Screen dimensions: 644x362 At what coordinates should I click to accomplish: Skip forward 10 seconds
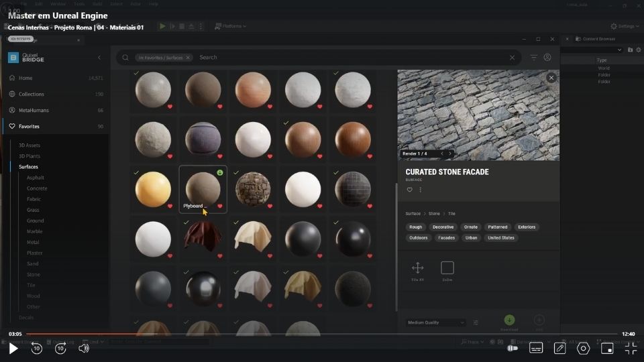pyautogui.click(x=60, y=349)
